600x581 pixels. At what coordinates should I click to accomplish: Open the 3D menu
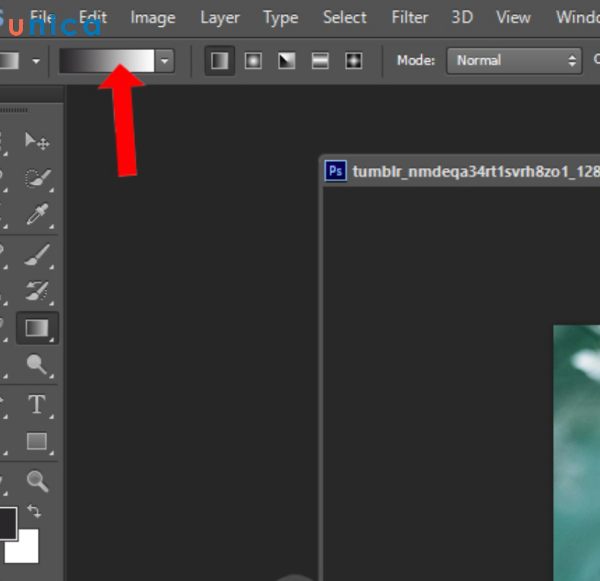(462, 18)
